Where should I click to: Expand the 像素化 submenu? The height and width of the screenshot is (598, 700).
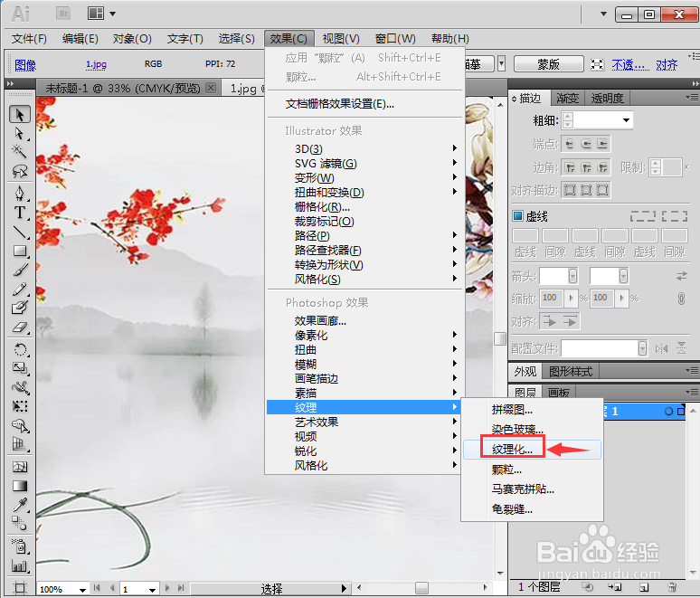364,335
